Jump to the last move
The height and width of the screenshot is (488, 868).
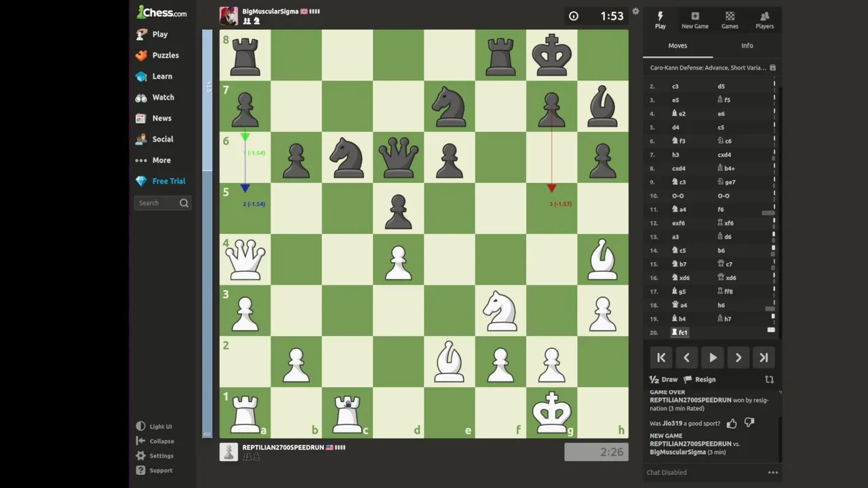764,358
